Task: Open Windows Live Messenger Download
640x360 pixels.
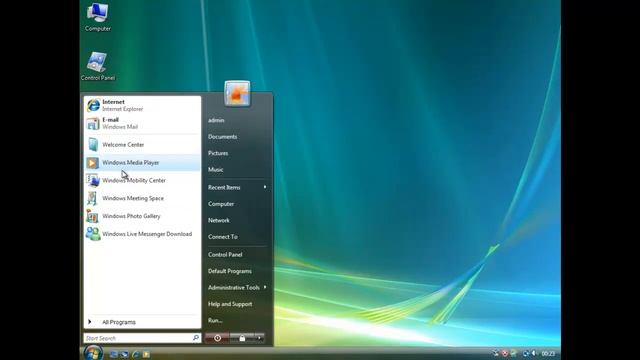Action: point(142,234)
